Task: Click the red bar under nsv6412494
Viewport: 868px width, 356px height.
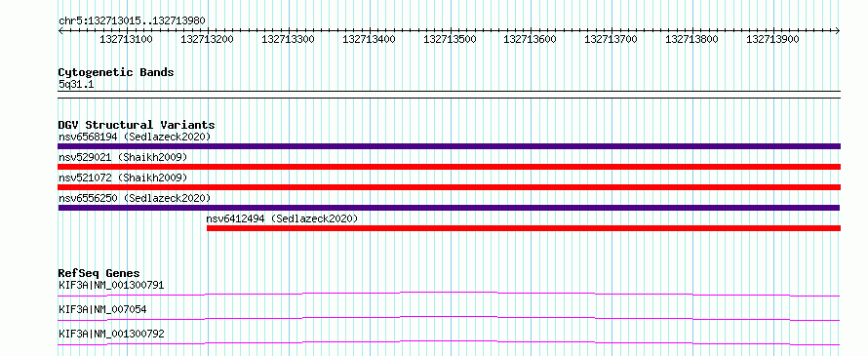Action: tap(524, 228)
